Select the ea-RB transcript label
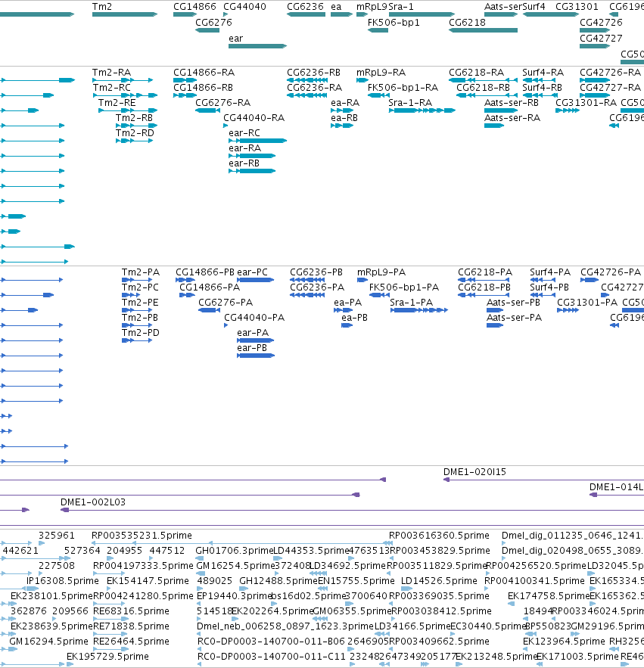Viewport: 644px width, 668px height. click(x=344, y=118)
